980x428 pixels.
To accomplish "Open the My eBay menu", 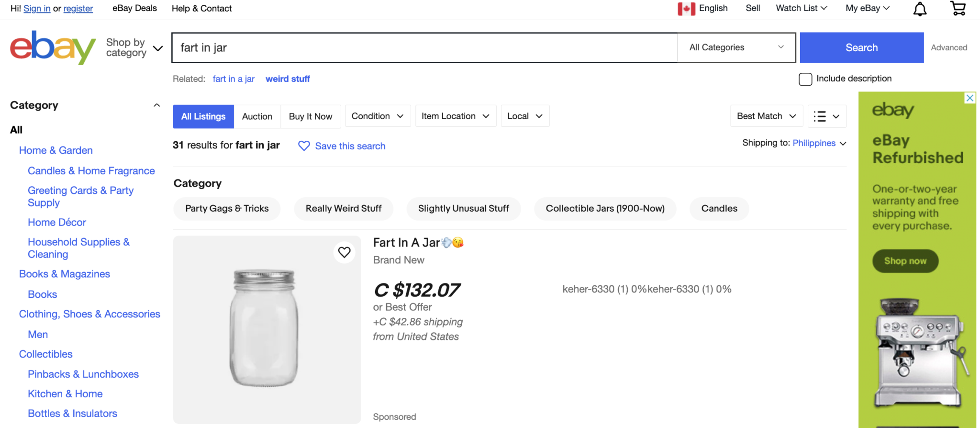I will [867, 8].
